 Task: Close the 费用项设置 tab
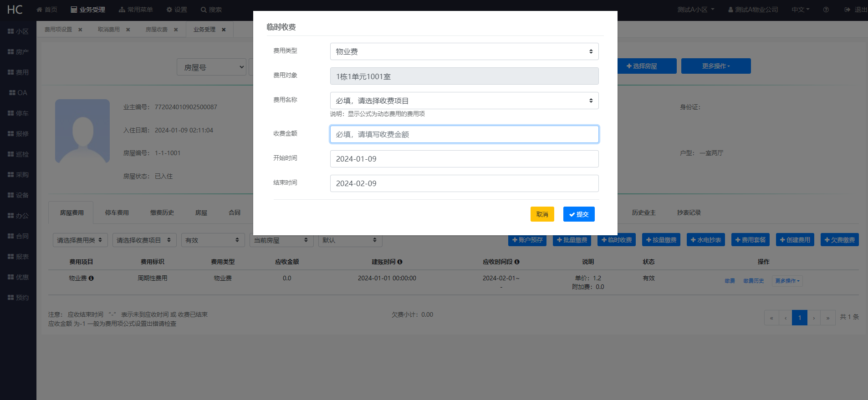[80, 30]
